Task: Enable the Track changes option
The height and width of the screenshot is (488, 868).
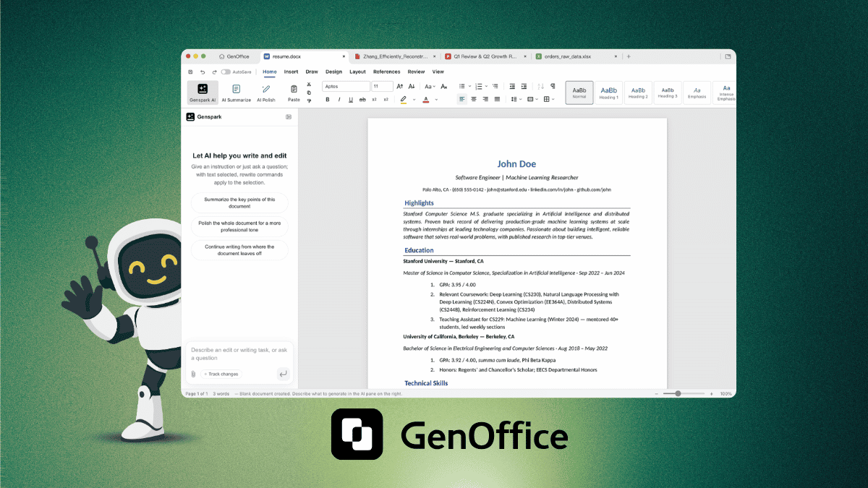Action: tap(221, 374)
